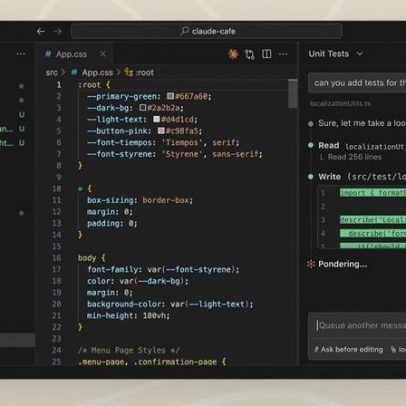Click the Pondering spinner icon
This screenshot has height=406, width=406.
coord(311,264)
